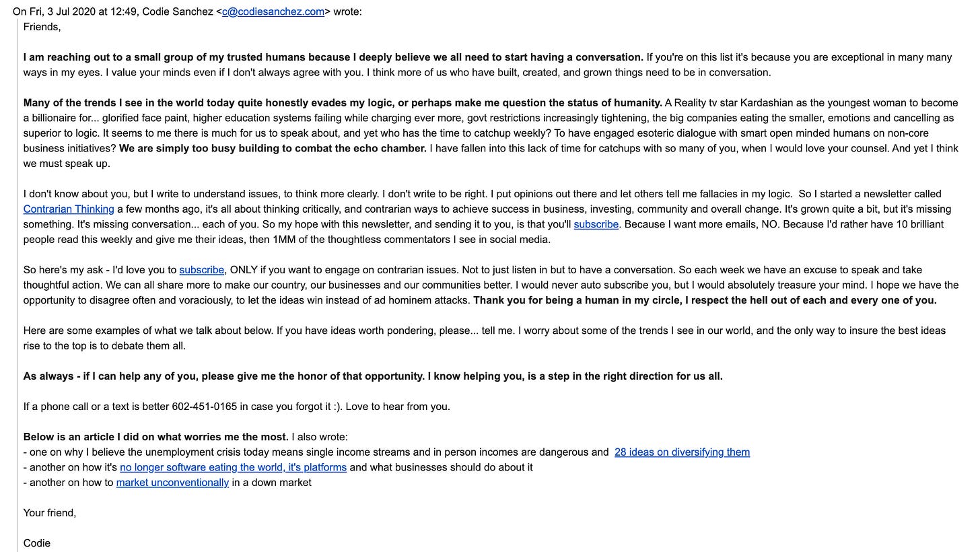Click the "Codie" signature at the bottom
980x552 pixels.
coord(36,543)
